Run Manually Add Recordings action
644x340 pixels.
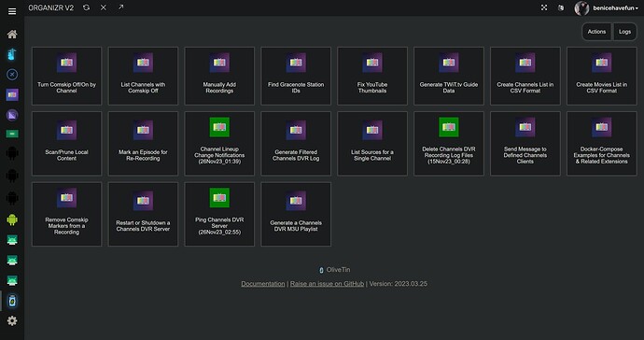(219, 76)
